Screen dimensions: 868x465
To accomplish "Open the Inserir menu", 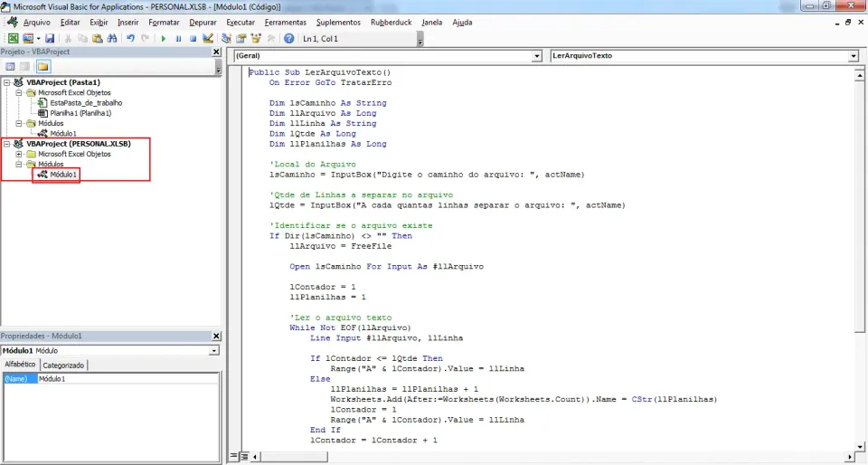I will click(x=127, y=22).
